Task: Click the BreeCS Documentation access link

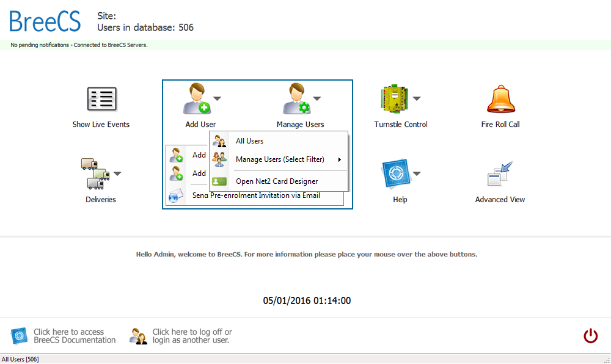Action: pyautogui.click(x=74, y=336)
